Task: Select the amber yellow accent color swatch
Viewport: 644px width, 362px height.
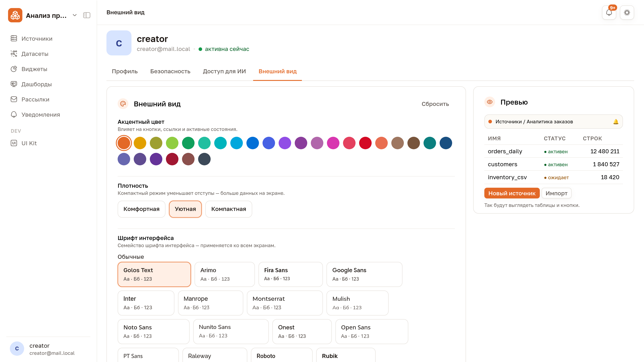Action: pyautogui.click(x=140, y=143)
